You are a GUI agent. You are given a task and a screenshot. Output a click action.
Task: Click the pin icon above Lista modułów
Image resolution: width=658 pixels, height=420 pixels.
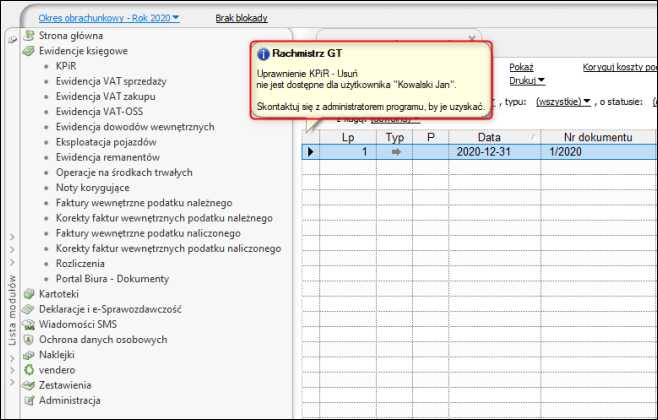(12, 40)
